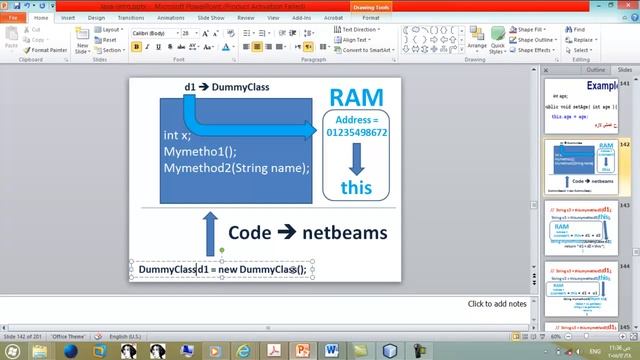The height and width of the screenshot is (360, 640).
Task: Toggle Center text alignment
Action: coord(257,47)
